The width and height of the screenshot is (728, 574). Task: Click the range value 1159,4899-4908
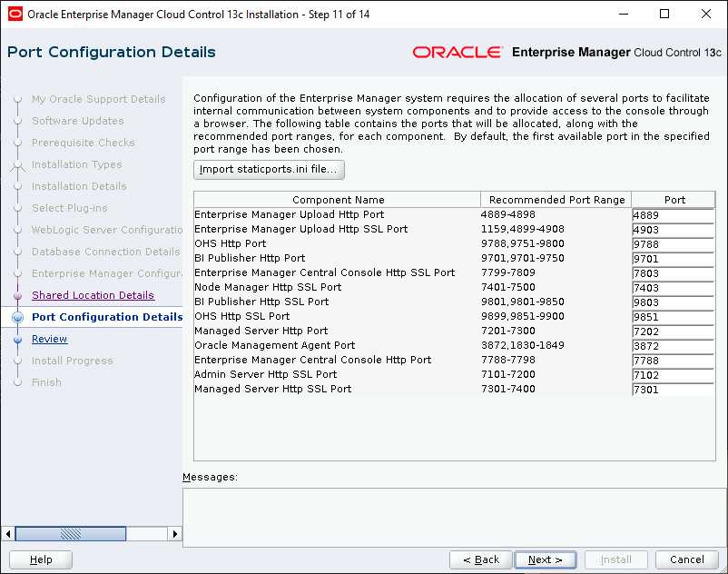pyautogui.click(x=522, y=229)
